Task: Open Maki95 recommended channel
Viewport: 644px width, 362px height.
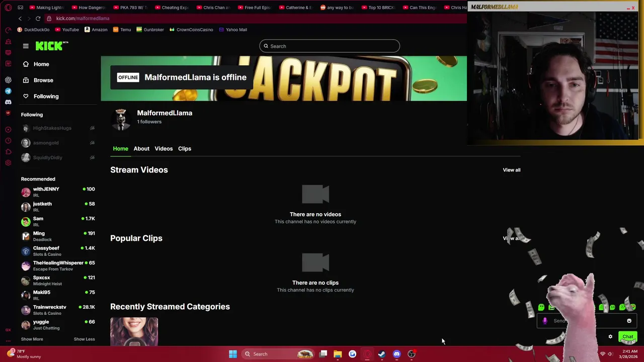Action: pyautogui.click(x=58, y=295)
